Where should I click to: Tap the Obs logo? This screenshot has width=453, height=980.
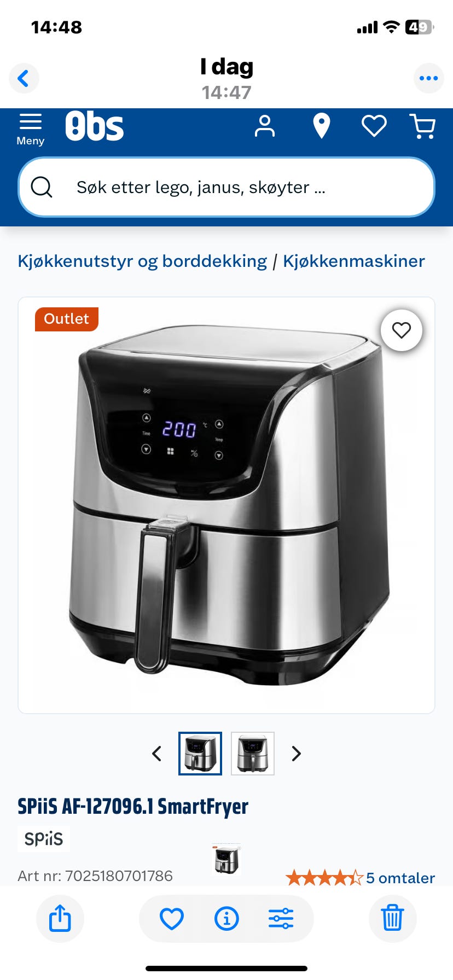(x=95, y=126)
